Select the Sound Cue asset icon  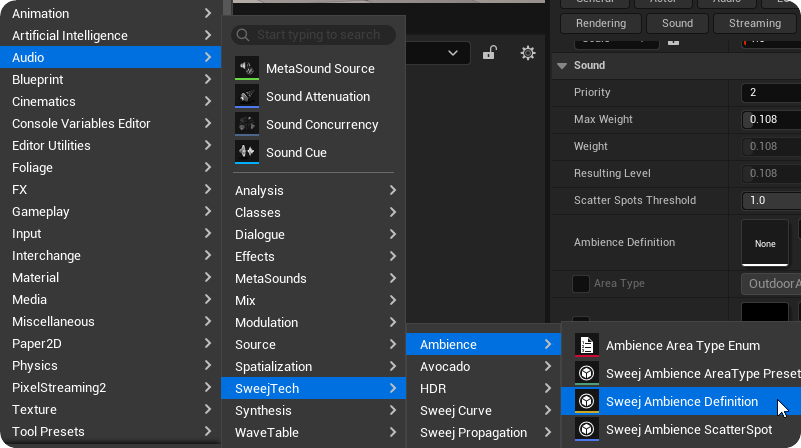(x=247, y=152)
